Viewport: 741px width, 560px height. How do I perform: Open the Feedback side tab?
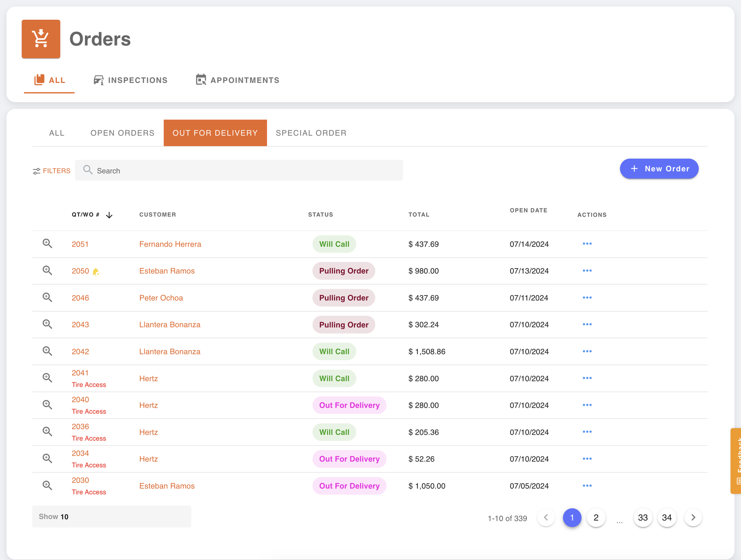pyautogui.click(x=736, y=461)
